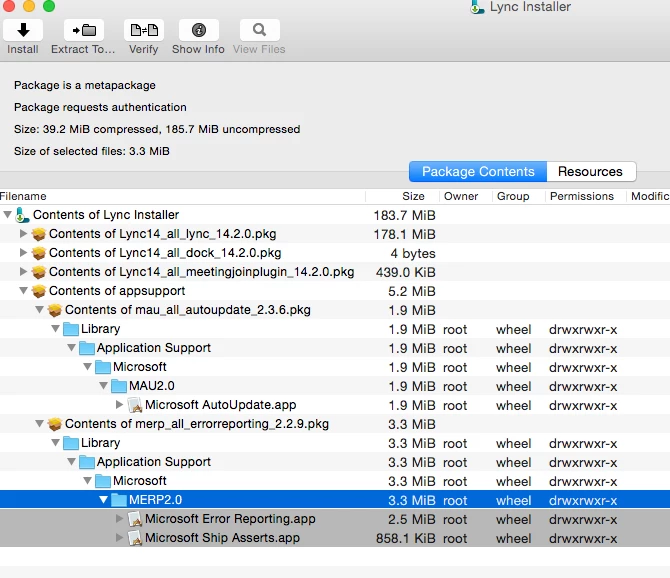670x578 pixels.
Task: Select the Microsoft Error Reporting.app row name
Action: pyautogui.click(x=230, y=519)
